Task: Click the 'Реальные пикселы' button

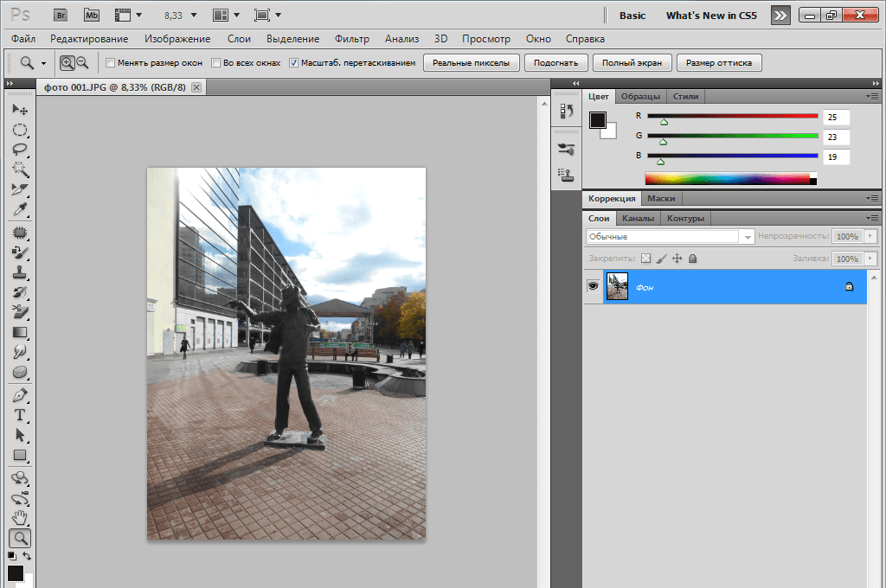Action: pos(472,62)
